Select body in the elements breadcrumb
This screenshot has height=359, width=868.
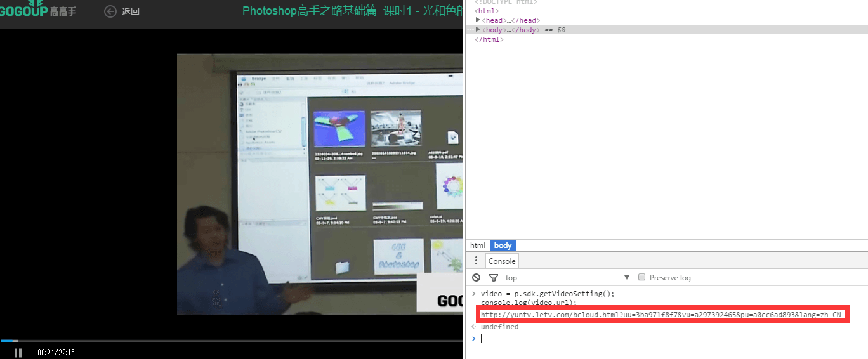[x=503, y=245]
